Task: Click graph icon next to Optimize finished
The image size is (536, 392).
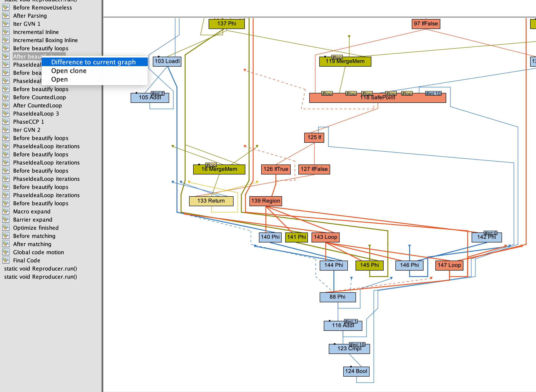Action: (6, 227)
